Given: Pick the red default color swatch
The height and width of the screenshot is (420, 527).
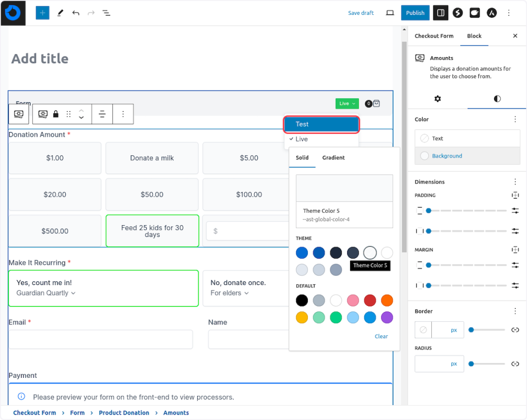Looking at the screenshot, I should point(370,300).
